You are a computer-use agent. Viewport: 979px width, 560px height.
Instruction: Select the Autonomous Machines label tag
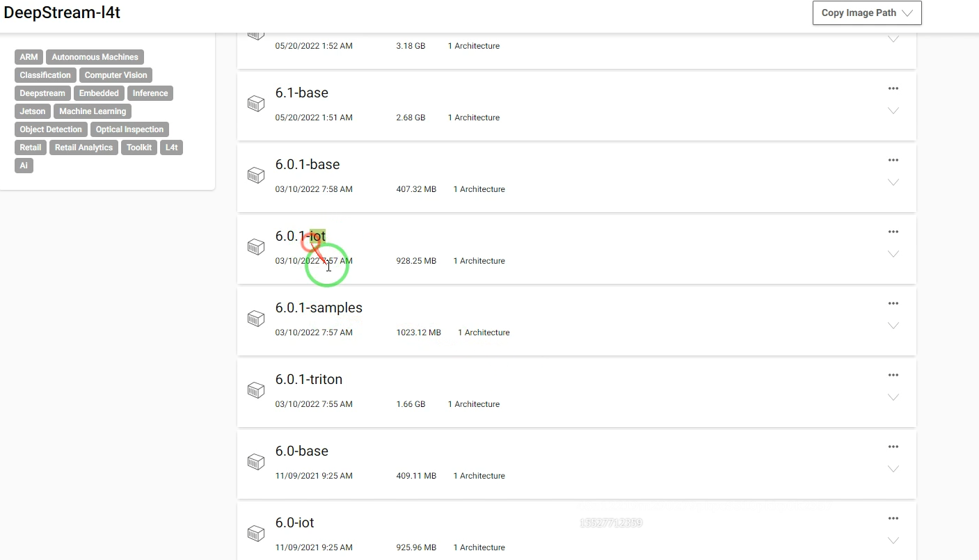point(95,57)
